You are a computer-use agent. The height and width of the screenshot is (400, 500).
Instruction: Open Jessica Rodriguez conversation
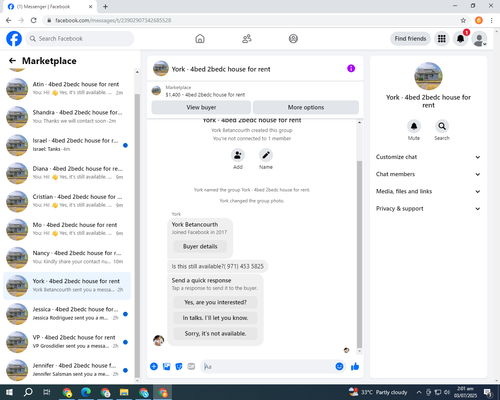(x=67, y=314)
